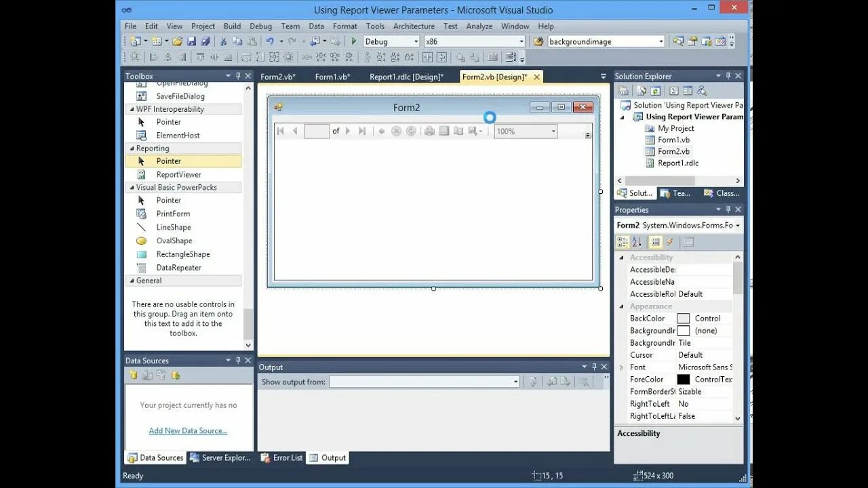The width and height of the screenshot is (868, 488).
Task: Toggle auto-hide pin on Solution Explorer
Action: (x=728, y=76)
